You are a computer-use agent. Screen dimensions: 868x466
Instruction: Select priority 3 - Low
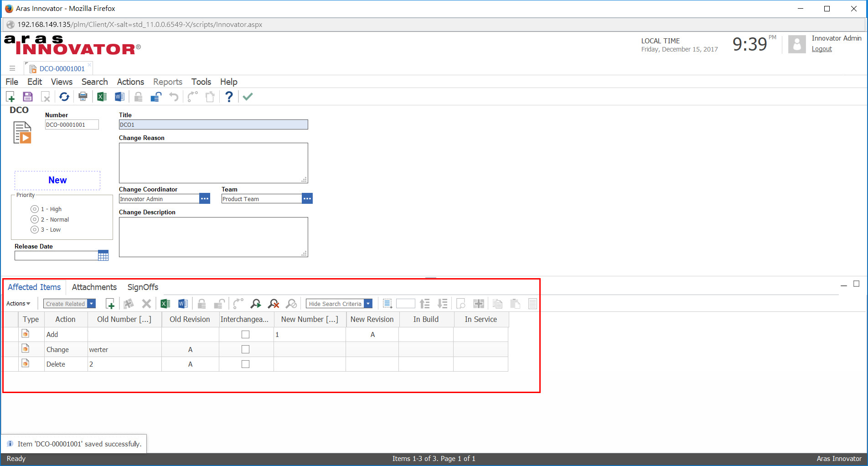[x=35, y=230]
